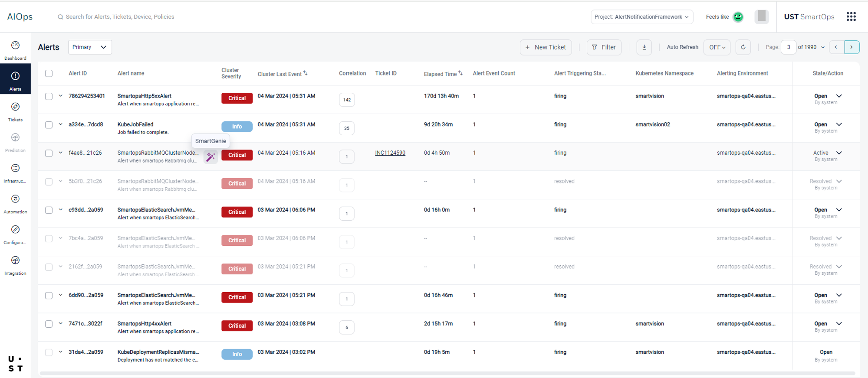Click the New Ticket button

click(546, 47)
